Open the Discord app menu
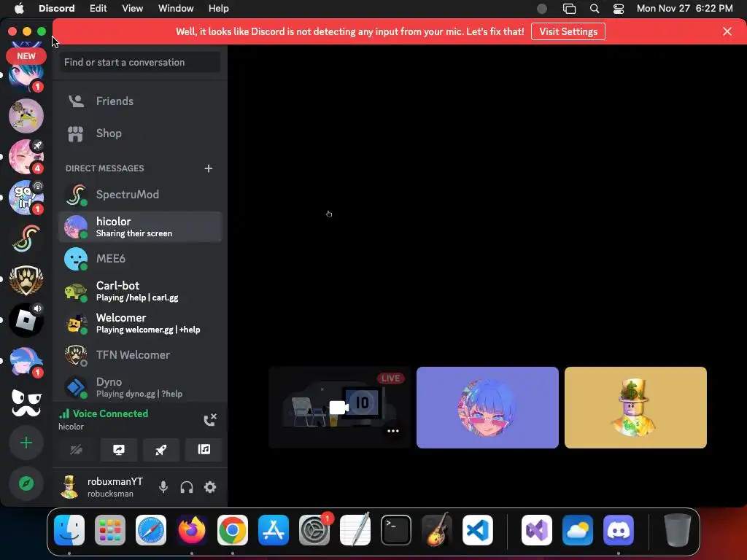The width and height of the screenshot is (747, 560). 57,9
